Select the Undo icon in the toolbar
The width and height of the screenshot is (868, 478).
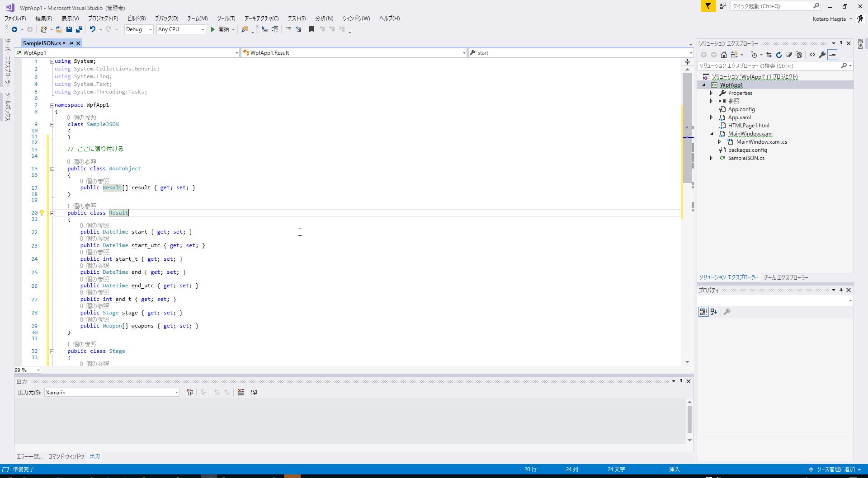click(92, 29)
